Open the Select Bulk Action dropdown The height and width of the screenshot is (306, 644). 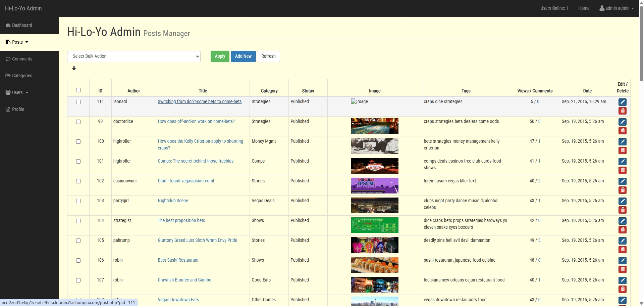tap(134, 56)
